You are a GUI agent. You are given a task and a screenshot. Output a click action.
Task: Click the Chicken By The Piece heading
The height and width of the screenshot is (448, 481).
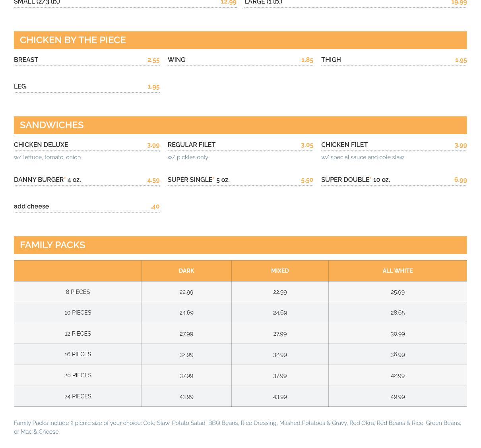tap(73, 40)
